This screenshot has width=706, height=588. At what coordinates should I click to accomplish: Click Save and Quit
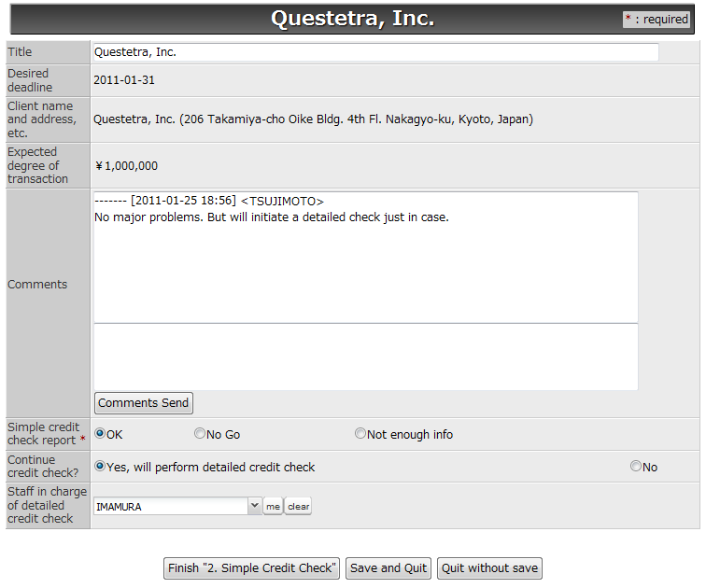(x=388, y=568)
